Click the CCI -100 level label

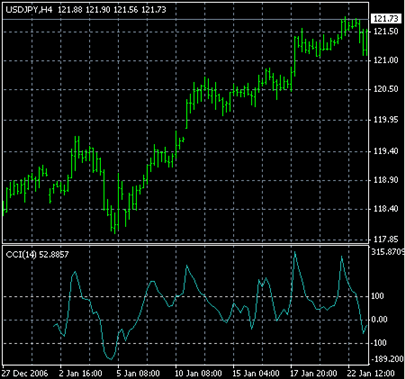pyautogui.click(x=378, y=343)
